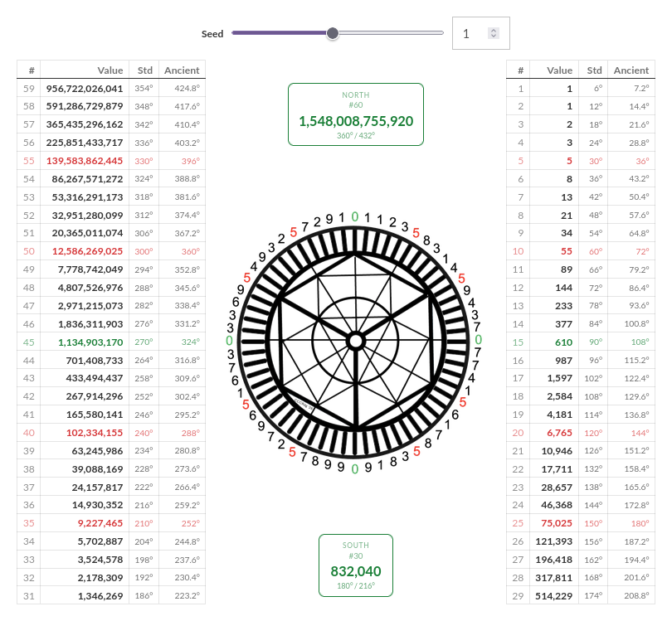Click the value 2,178,309
The height and width of the screenshot is (621, 672).
click(100, 578)
